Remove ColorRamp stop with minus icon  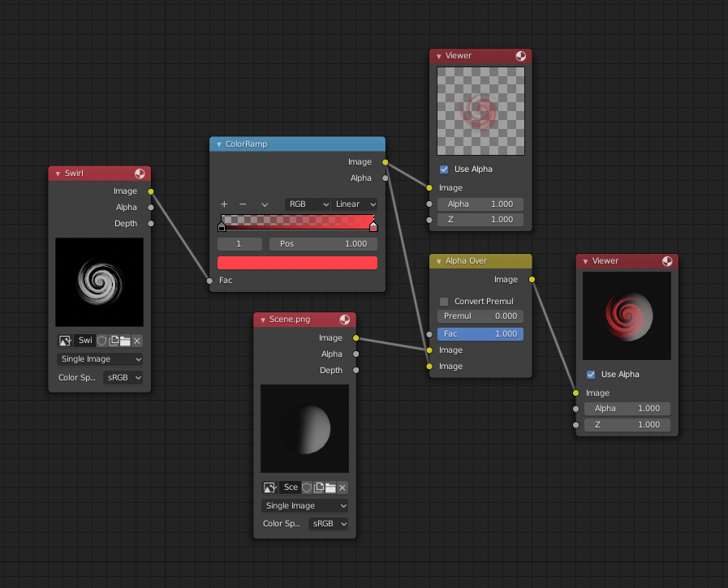[x=243, y=204]
